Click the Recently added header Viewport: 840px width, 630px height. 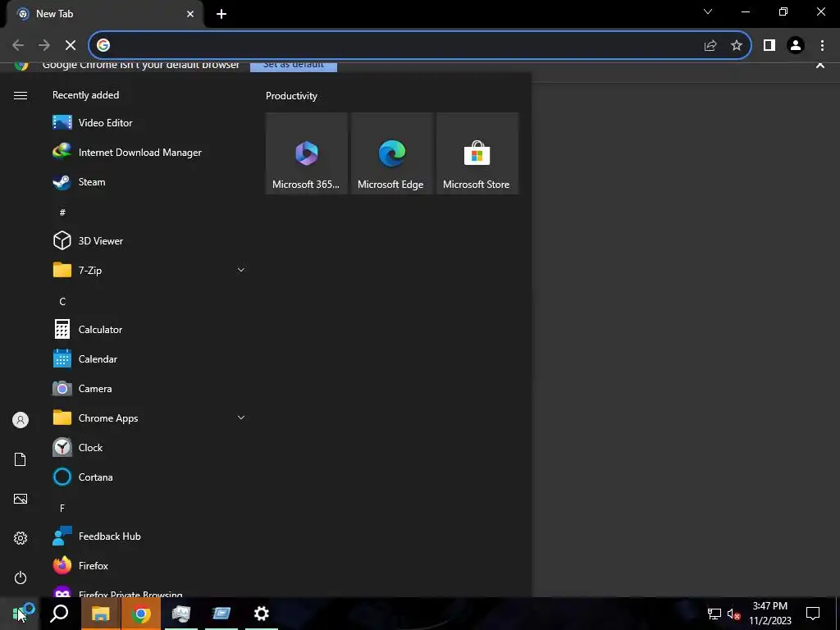coord(85,95)
